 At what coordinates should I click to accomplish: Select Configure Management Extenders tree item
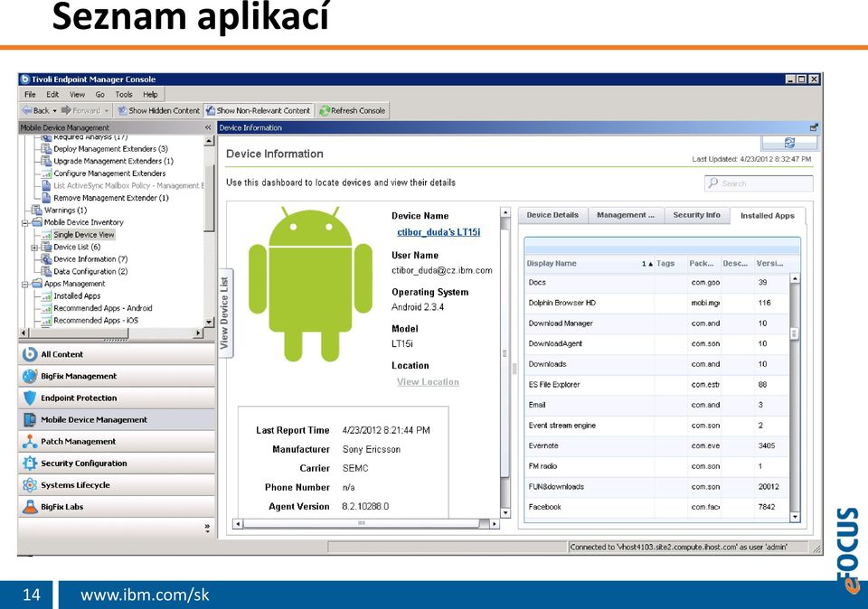point(109,173)
